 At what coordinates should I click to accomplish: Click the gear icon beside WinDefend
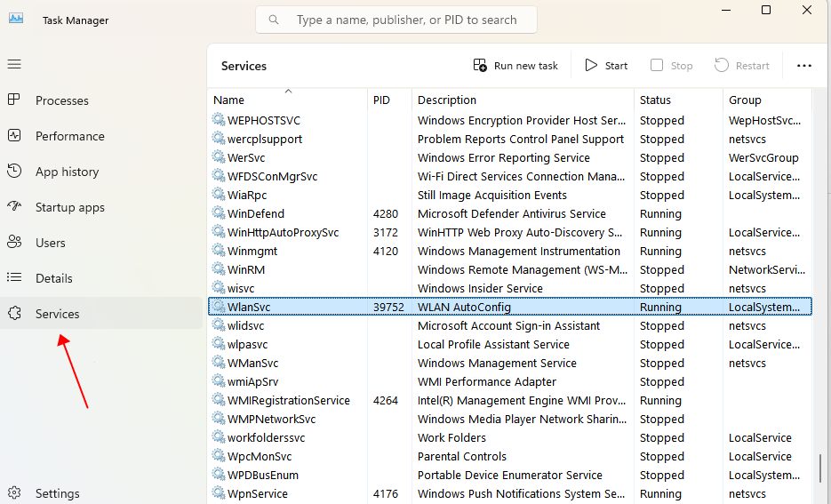[x=219, y=212]
